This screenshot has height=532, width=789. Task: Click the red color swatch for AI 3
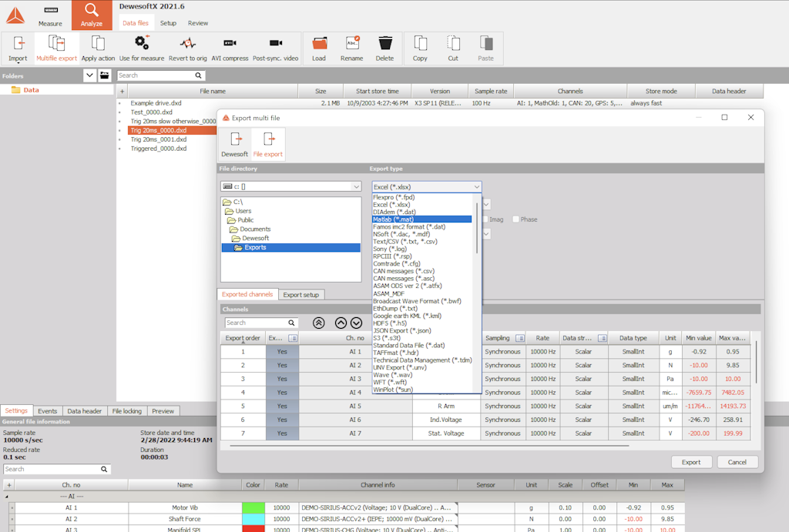253,529
